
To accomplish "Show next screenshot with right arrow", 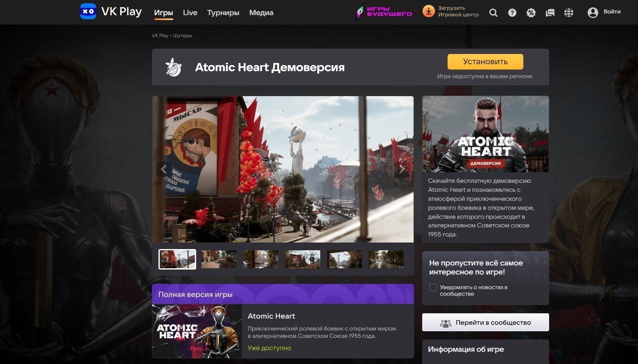I will pos(402,169).
